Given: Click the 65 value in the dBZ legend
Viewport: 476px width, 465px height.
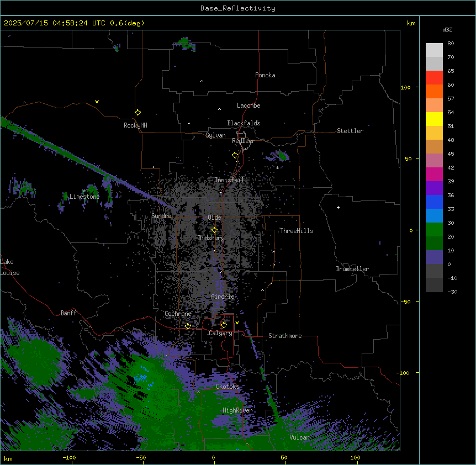Looking at the screenshot, I should click(451, 71).
